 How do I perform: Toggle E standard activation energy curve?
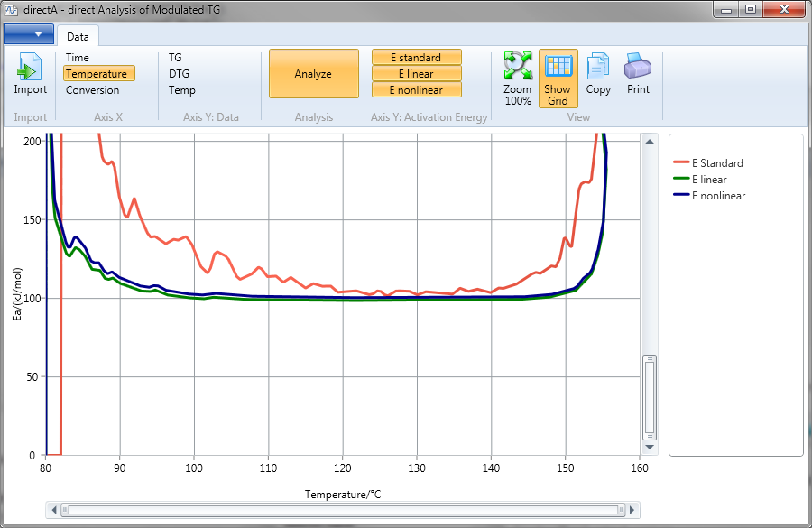click(416, 57)
